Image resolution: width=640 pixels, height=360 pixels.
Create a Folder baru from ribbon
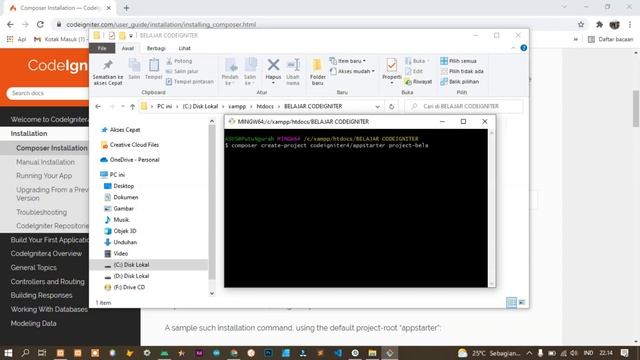coord(317,72)
